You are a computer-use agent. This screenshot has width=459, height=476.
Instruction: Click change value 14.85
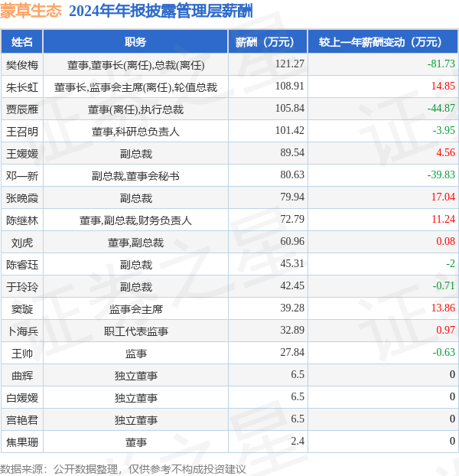(x=443, y=86)
